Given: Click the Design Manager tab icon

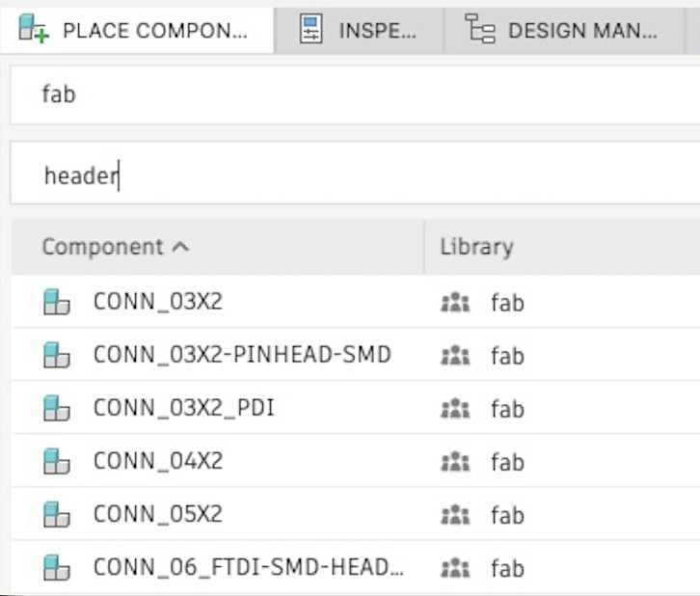Looking at the screenshot, I should 479,29.
